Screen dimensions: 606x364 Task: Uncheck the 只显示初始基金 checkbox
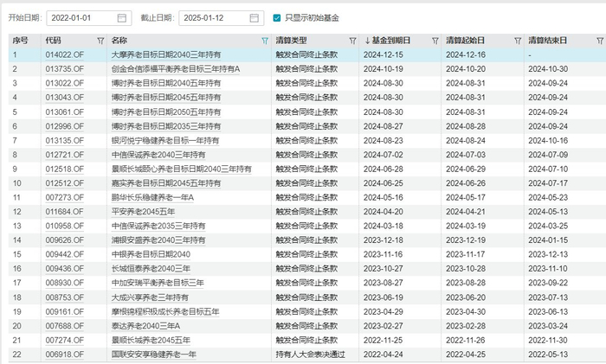point(277,18)
